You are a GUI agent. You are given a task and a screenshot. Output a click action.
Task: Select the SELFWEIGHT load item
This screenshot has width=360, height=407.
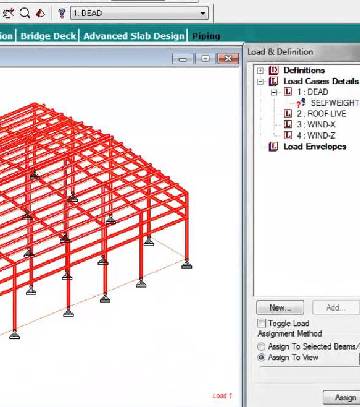click(335, 103)
